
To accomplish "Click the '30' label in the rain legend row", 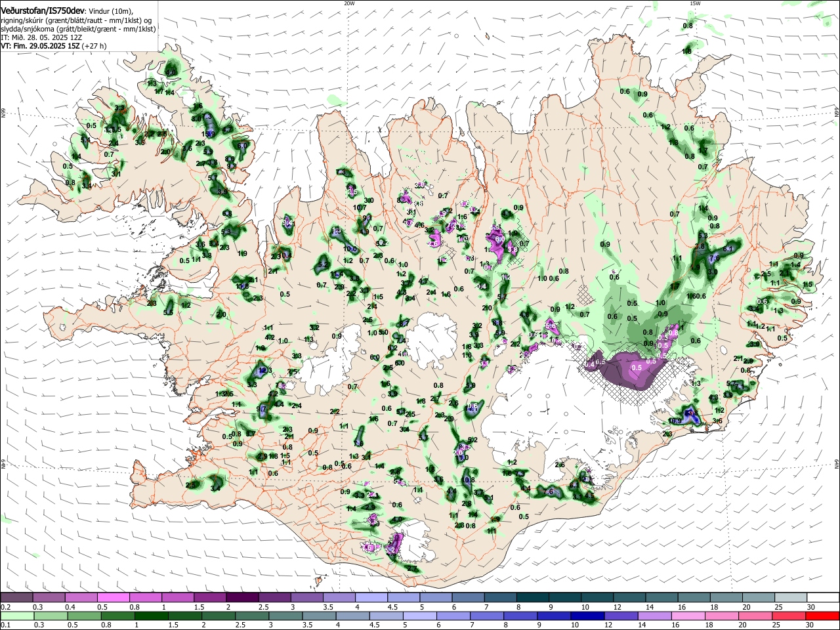I will coord(810,625).
